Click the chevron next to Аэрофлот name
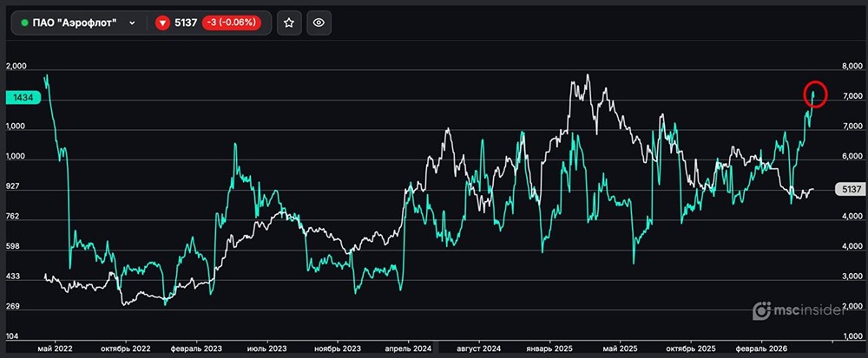Viewport: 868px width, 358px height. tap(132, 23)
